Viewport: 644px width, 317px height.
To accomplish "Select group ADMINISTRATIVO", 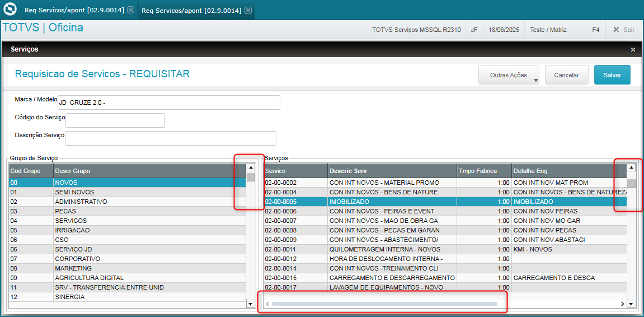I will pos(128,202).
